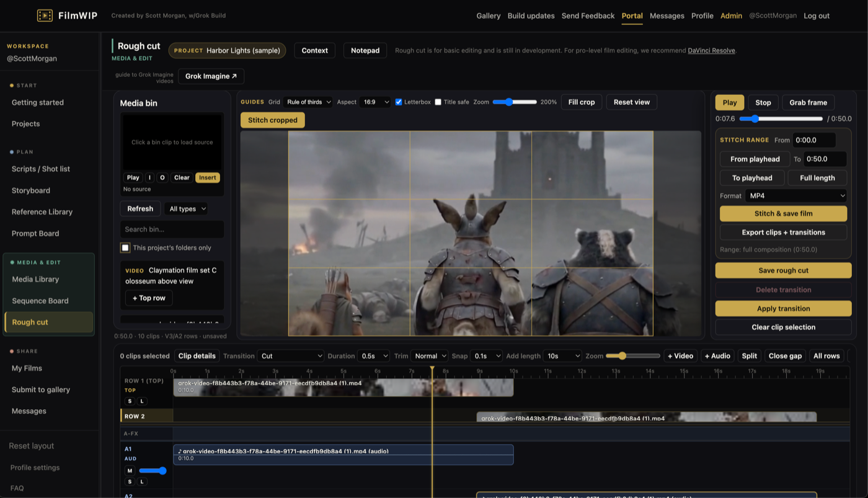Click the Apply transition button
The width and height of the screenshot is (868, 498).
(x=784, y=308)
